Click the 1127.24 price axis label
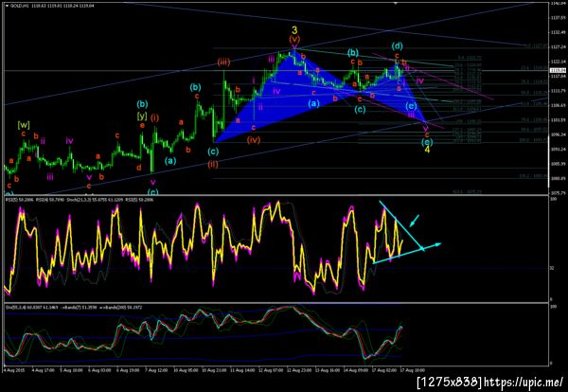 [x=558, y=46]
